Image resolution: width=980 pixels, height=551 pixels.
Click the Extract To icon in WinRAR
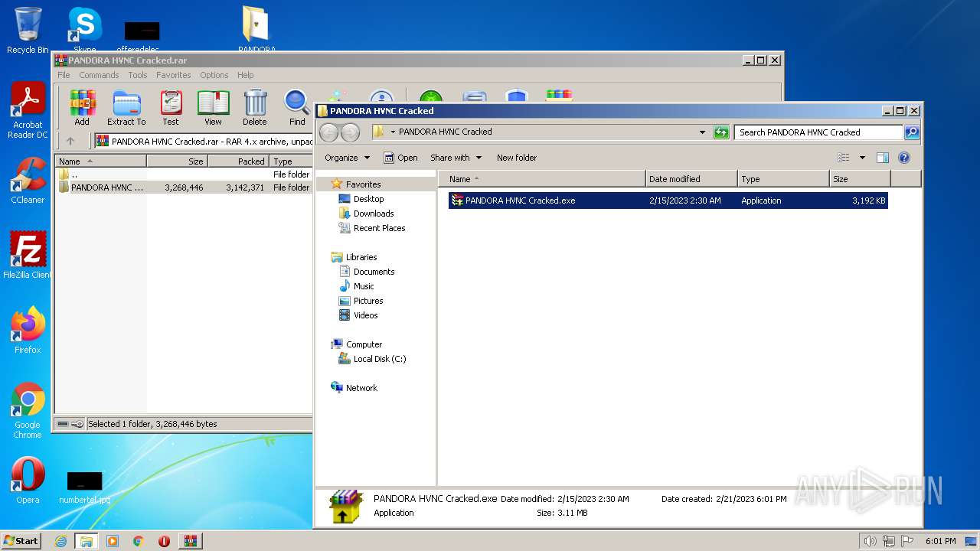126,103
